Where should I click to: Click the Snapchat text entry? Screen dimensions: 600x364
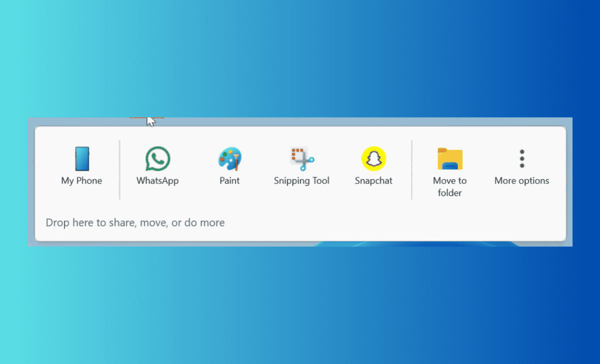pos(373,180)
